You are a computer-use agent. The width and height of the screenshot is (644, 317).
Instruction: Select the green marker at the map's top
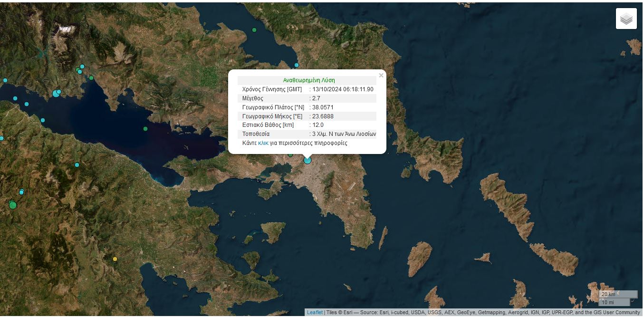coord(254,30)
